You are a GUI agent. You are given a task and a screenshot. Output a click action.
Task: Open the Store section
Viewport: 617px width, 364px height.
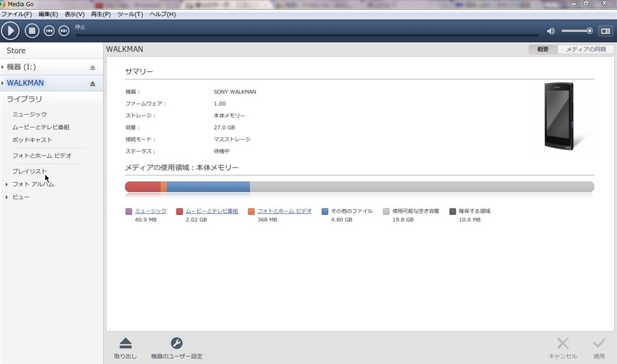click(16, 51)
